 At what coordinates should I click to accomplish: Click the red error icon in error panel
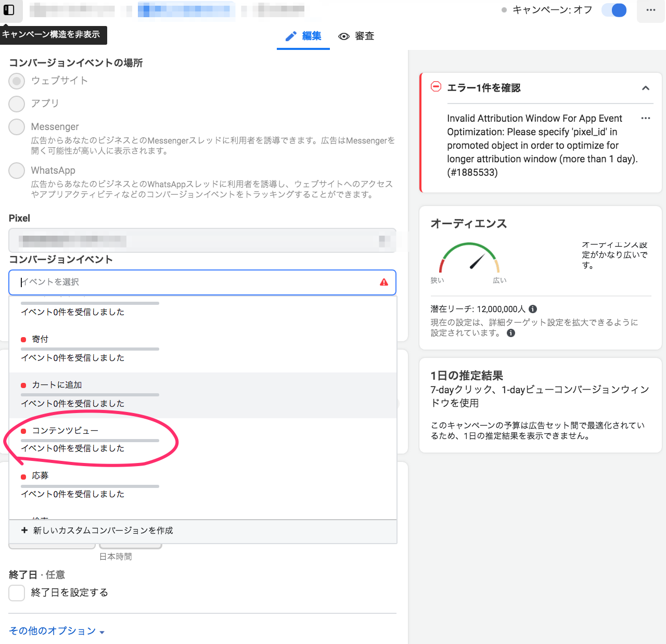click(436, 87)
